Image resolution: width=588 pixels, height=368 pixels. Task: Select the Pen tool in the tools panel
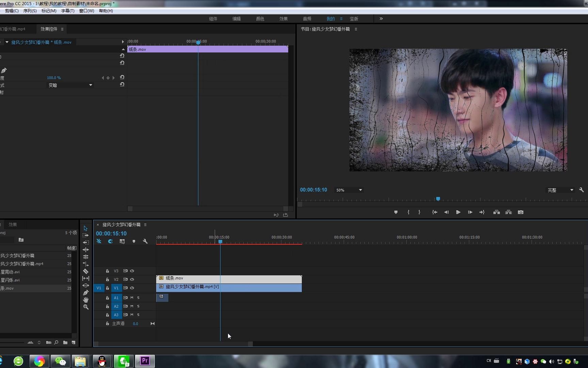pos(85,293)
